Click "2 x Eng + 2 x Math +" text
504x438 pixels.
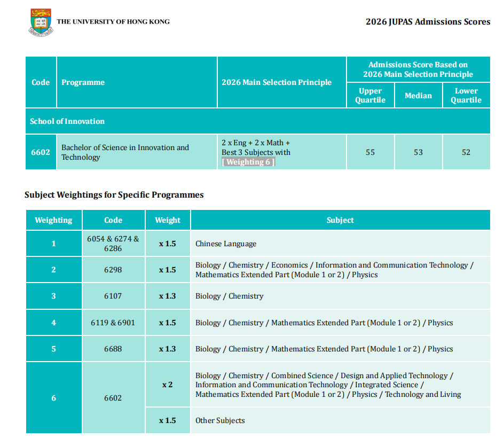[x=256, y=143]
